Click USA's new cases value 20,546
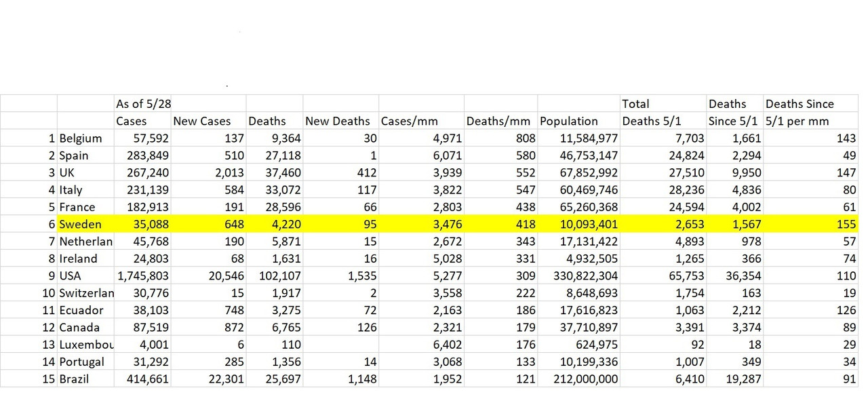Image resolution: width=868 pixels, height=418 pixels. coord(208,275)
